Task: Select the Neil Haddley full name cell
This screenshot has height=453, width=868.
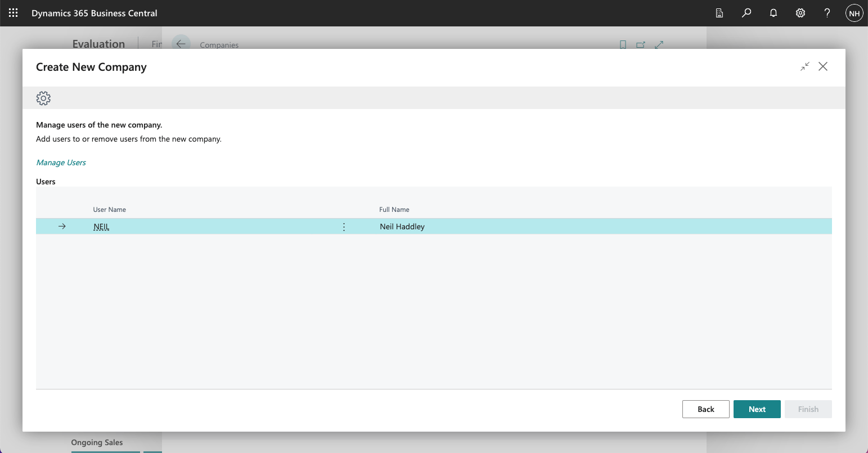Action: [x=402, y=226]
